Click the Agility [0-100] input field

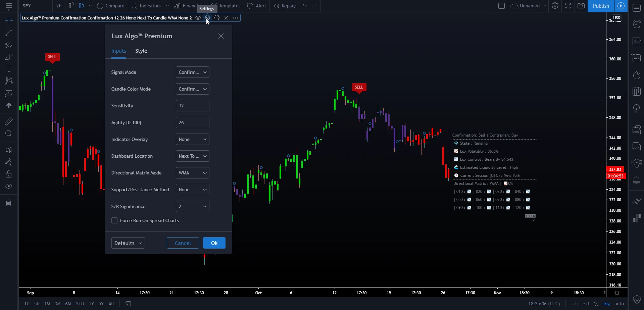tap(193, 122)
